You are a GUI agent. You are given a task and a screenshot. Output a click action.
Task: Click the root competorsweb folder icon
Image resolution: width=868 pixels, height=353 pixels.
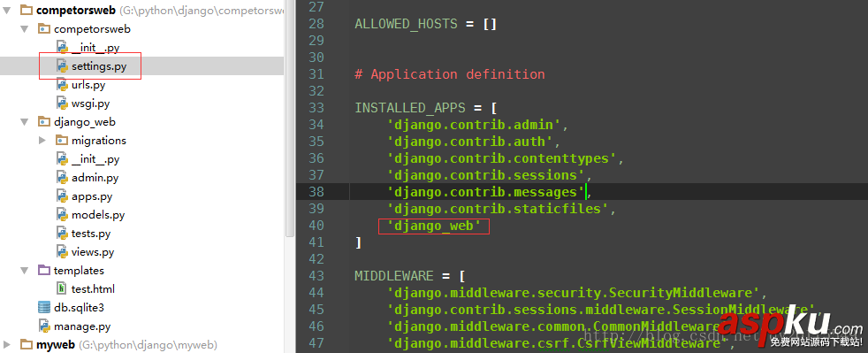pyautogui.click(x=26, y=10)
